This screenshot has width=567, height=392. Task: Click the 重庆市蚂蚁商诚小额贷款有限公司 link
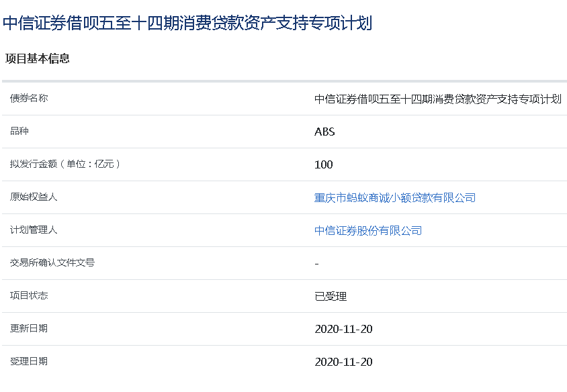[x=395, y=197]
